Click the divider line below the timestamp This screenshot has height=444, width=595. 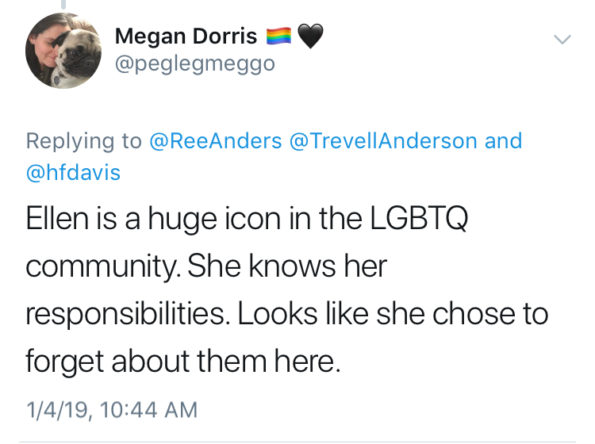(x=298, y=442)
